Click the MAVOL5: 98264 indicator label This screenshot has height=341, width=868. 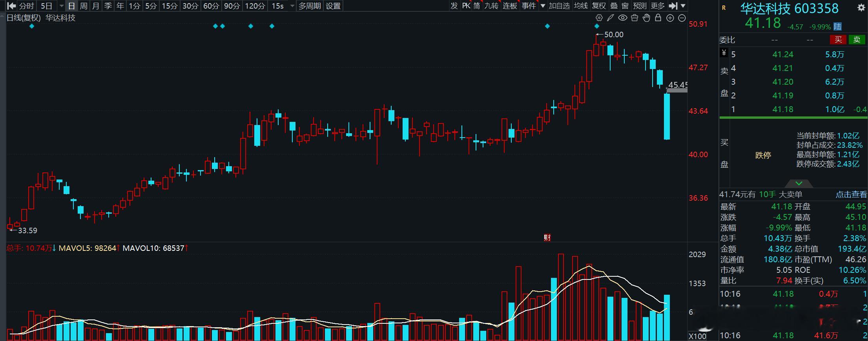tap(89, 248)
